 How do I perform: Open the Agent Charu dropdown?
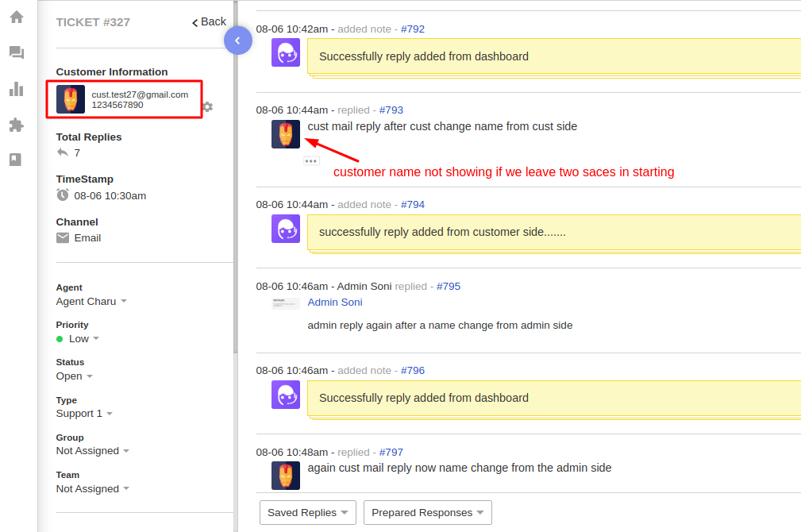[91, 302]
